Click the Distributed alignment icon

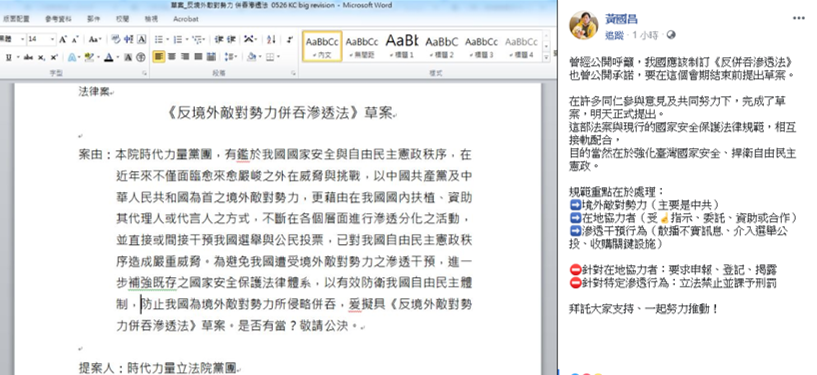point(211,56)
